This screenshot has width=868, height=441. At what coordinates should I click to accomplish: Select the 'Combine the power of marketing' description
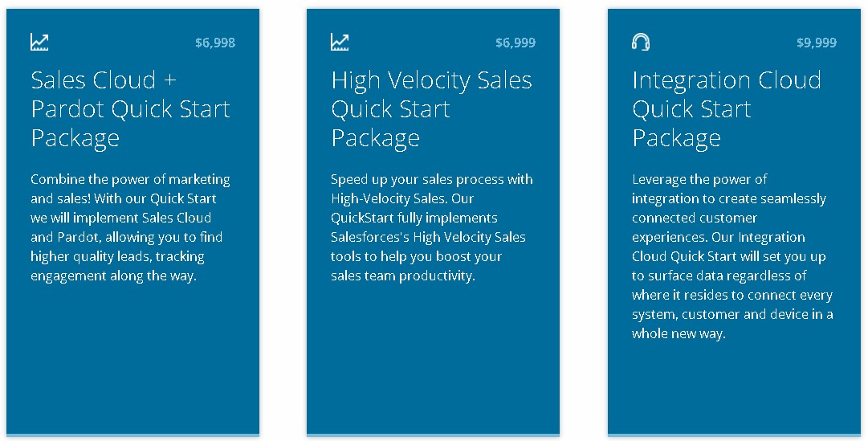pos(130,227)
